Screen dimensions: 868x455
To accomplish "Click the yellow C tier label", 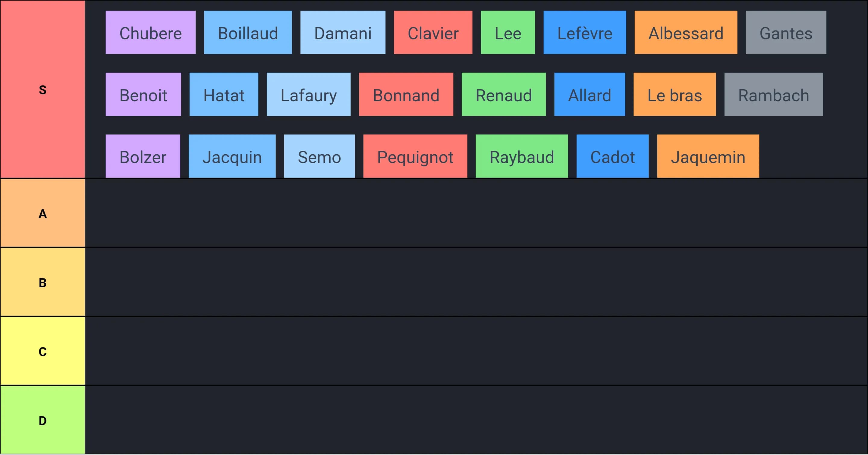I will (42, 351).
